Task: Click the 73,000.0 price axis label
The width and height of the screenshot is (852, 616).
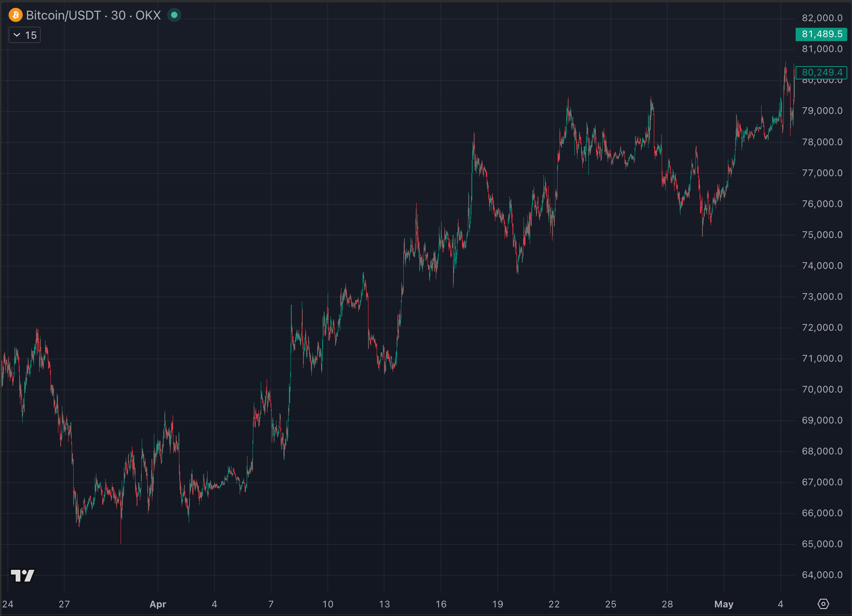Action: (x=822, y=297)
